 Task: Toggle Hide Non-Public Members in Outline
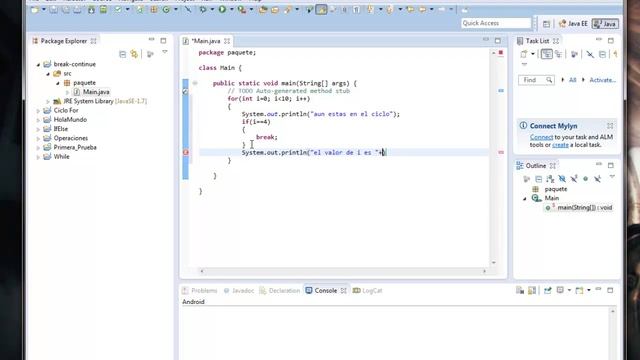click(586, 179)
